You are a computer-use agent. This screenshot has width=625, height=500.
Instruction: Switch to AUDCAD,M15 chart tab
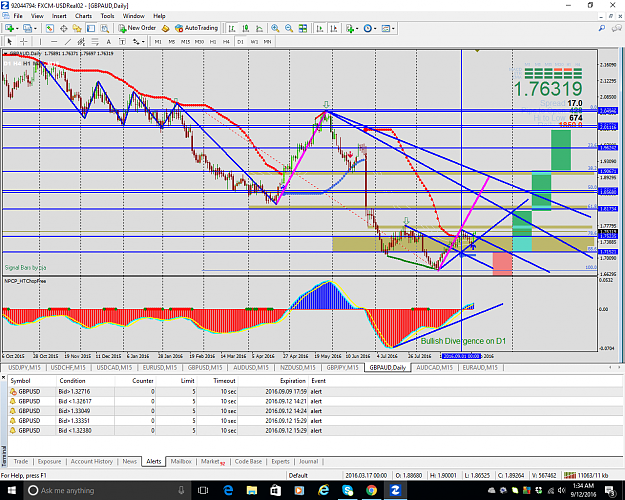click(x=434, y=367)
